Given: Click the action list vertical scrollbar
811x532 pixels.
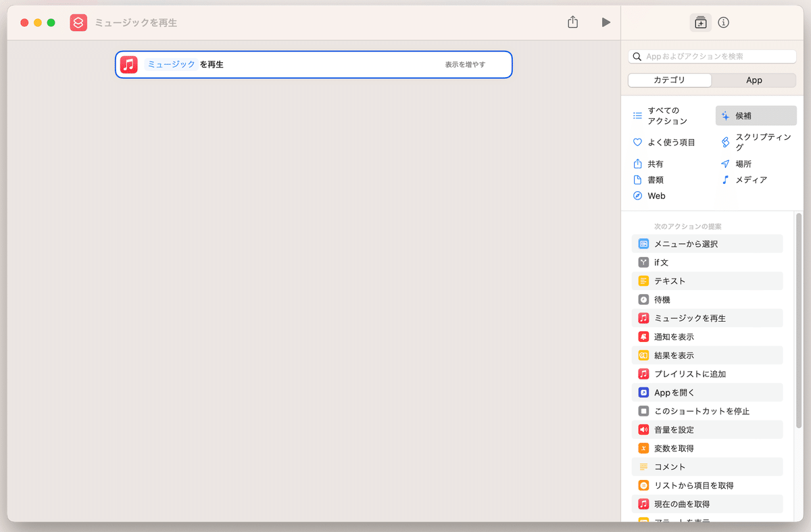Looking at the screenshot, I should (x=799, y=320).
